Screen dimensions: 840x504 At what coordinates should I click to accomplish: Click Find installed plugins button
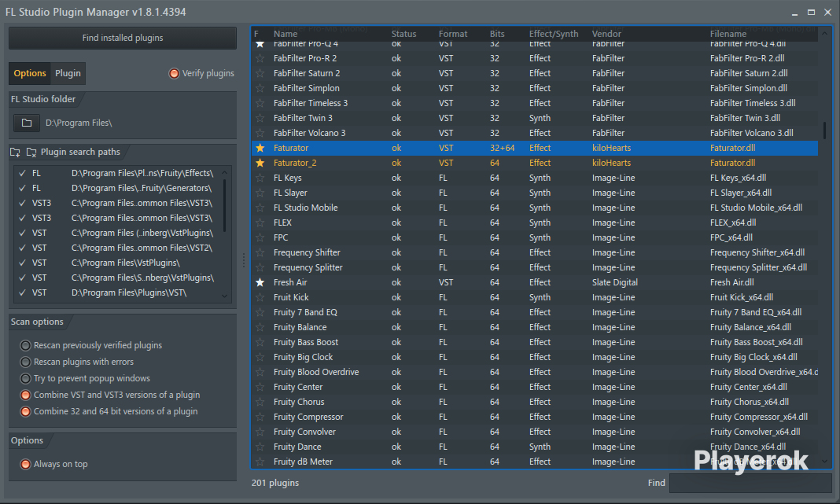coord(123,38)
